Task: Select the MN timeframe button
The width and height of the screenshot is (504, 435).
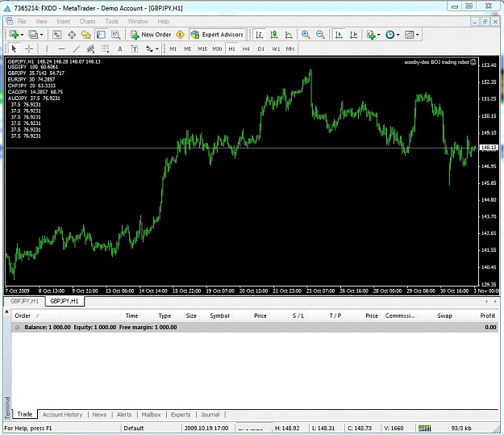Action: pyautogui.click(x=290, y=49)
